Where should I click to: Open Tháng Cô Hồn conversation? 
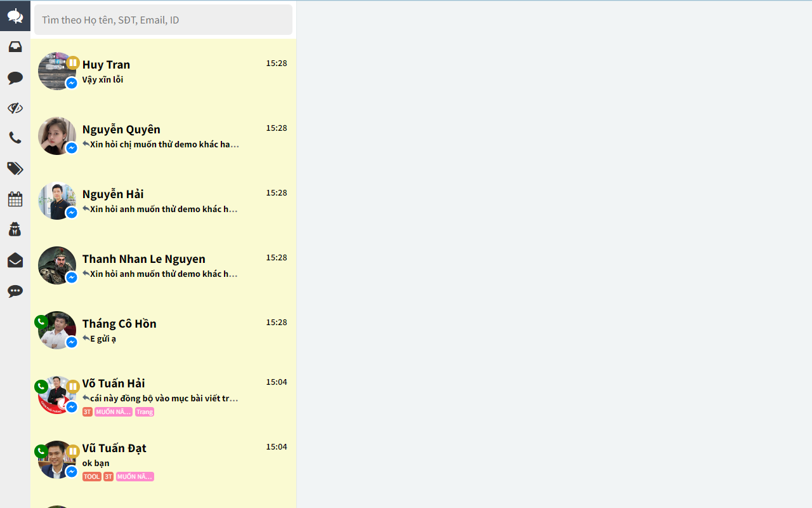tap(163, 331)
